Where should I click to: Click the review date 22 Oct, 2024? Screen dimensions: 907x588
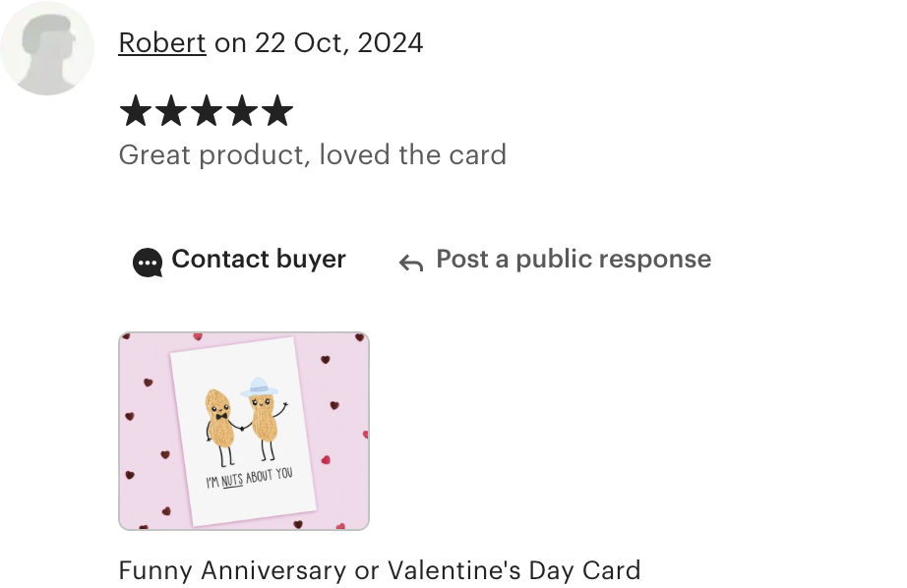click(x=338, y=43)
